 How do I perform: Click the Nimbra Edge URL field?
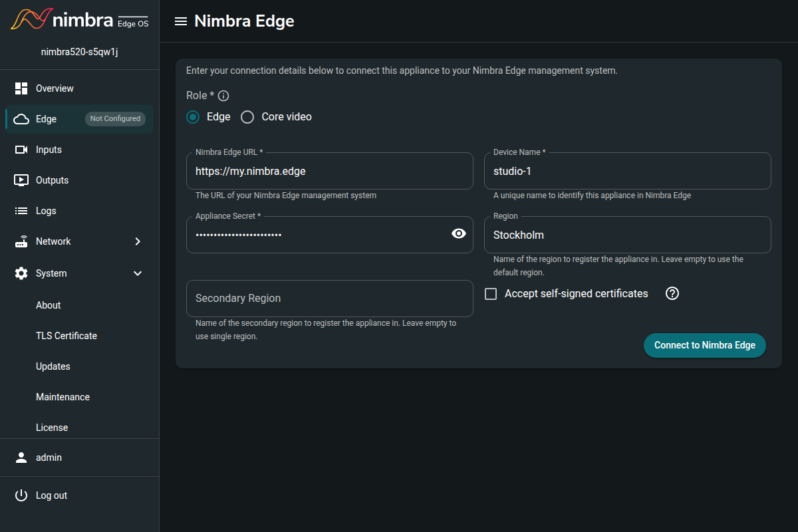pos(330,171)
